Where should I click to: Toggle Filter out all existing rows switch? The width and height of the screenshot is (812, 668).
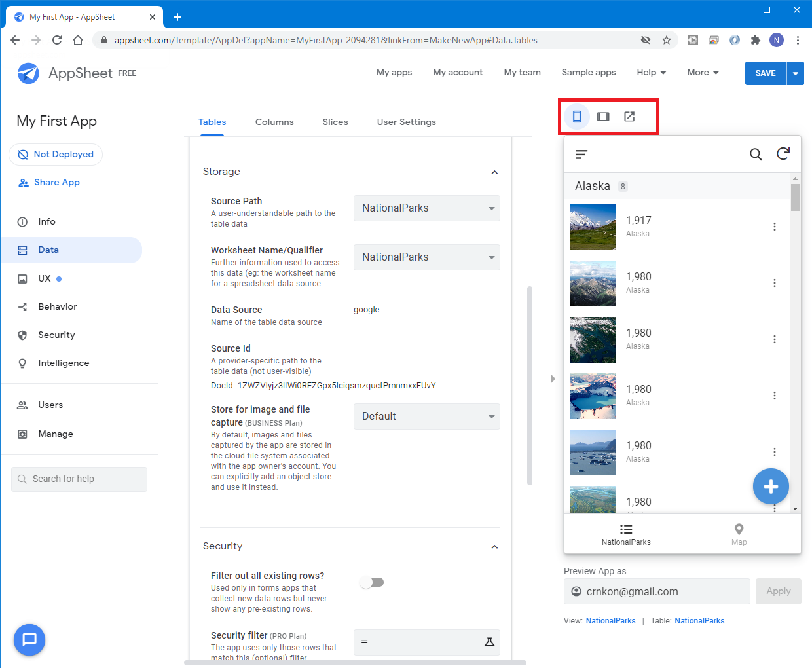[372, 582]
